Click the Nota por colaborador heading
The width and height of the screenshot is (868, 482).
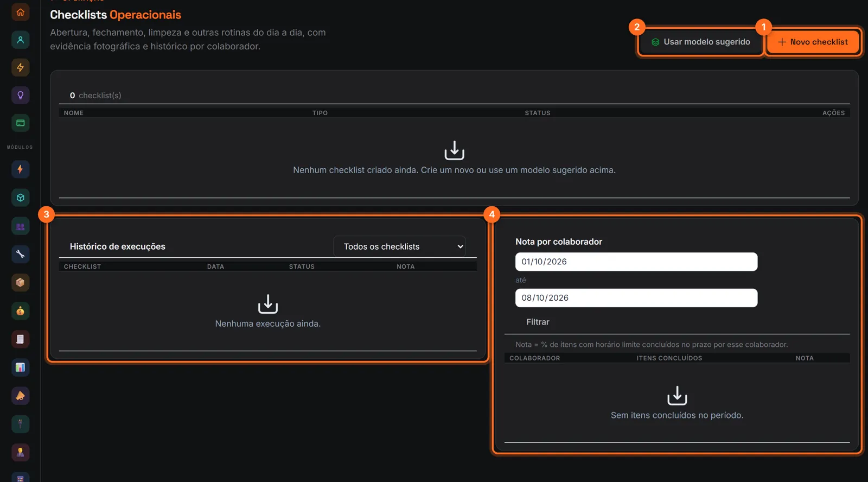point(559,242)
